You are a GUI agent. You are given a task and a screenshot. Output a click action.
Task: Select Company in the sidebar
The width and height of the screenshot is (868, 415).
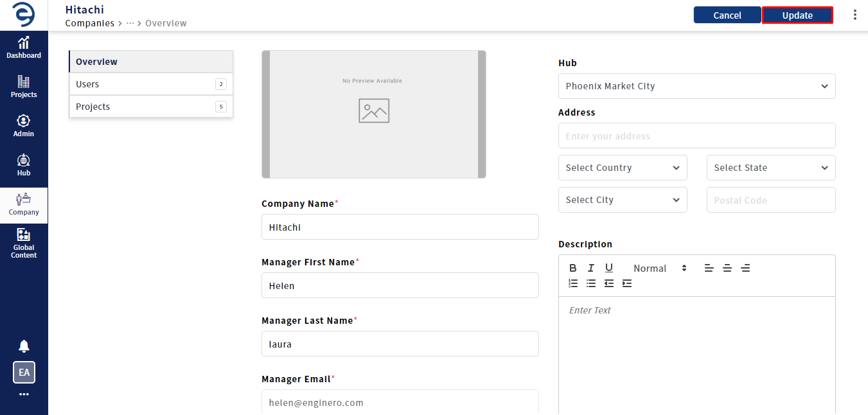coord(24,205)
